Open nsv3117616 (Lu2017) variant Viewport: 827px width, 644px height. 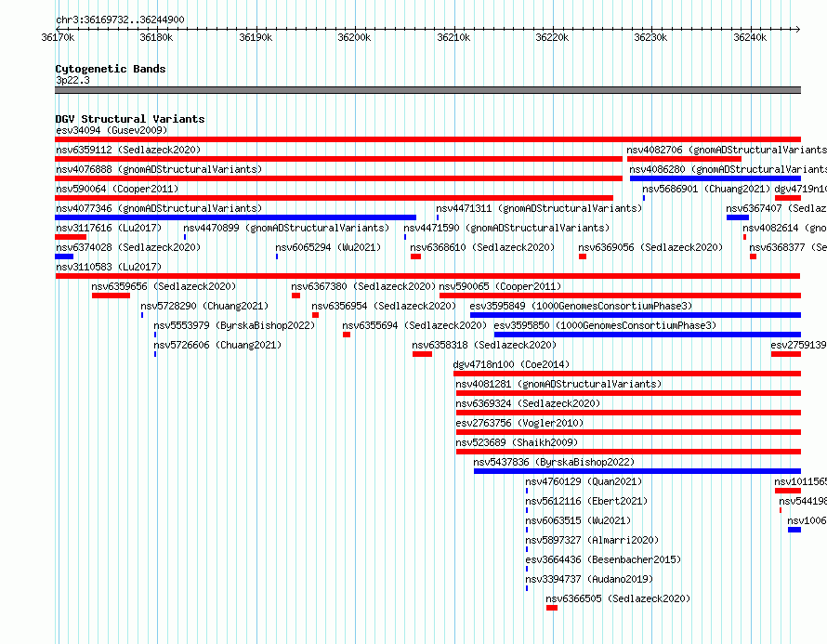point(109,228)
